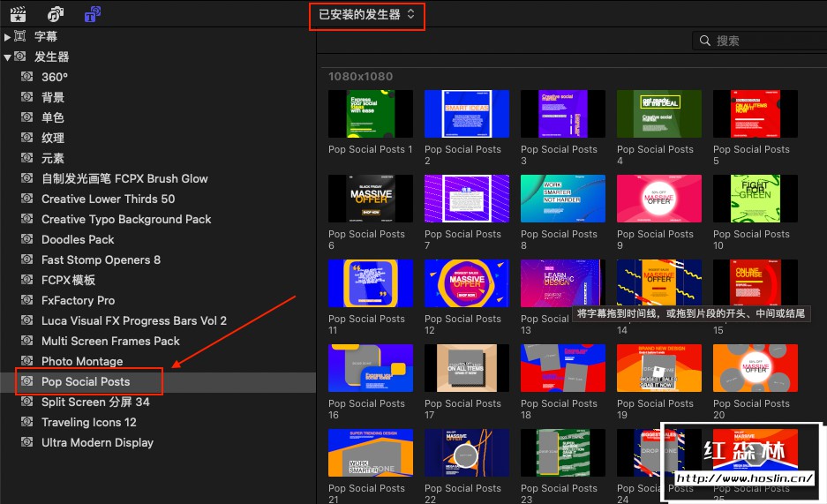
Task: Click the 背景 category icon
Action: click(x=26, y=97)
